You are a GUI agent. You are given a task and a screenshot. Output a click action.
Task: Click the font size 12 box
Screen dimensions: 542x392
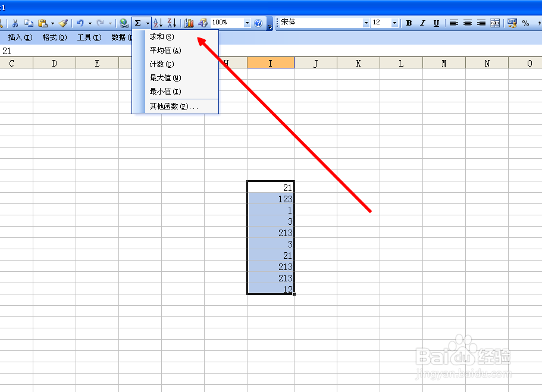click(381, 23)
